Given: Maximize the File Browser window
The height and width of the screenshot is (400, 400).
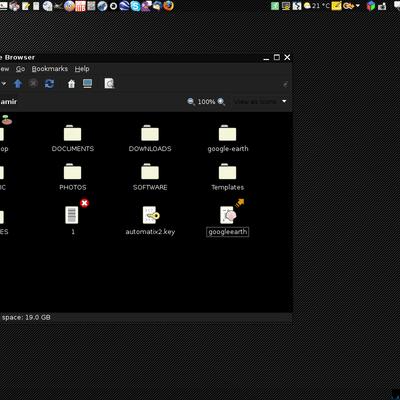Looking at the screenshot, I should [x=277, y=57].
